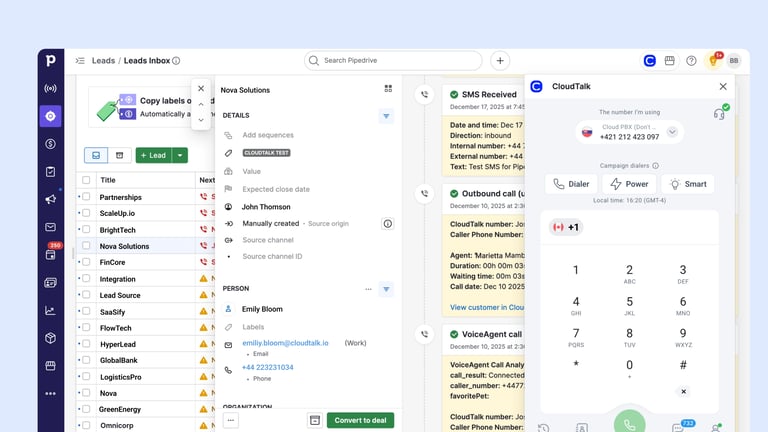
Task: Check the Lead Source lead checkbox
Action: (x=86, y=295)
